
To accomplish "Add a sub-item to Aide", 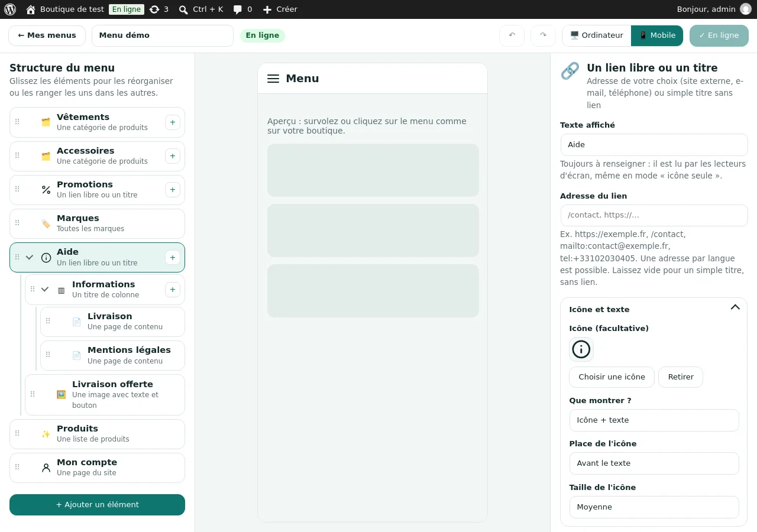I will (173, 257).
